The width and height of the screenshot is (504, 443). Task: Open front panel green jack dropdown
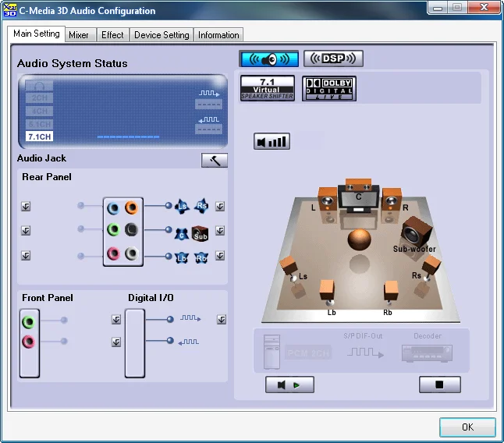tap(116, 320)
